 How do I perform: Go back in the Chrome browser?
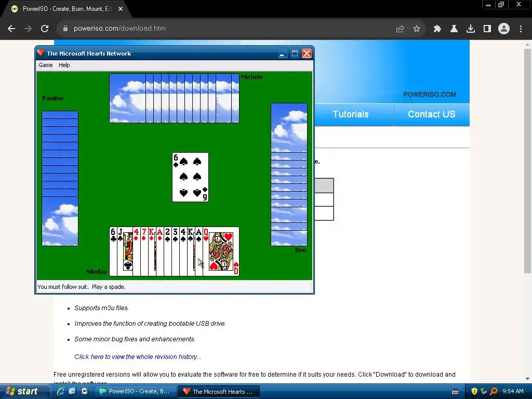11,29
